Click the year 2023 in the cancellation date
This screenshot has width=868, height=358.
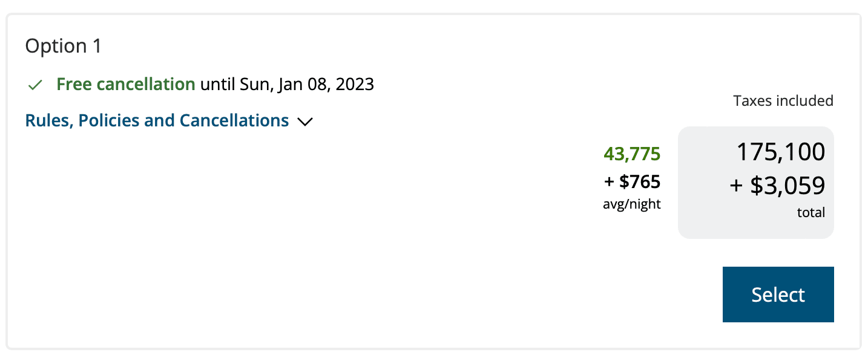click(355, 84)
